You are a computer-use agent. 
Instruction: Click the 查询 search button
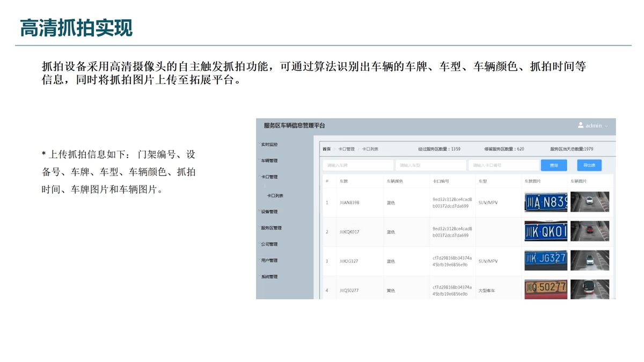[x=554, y=165]
